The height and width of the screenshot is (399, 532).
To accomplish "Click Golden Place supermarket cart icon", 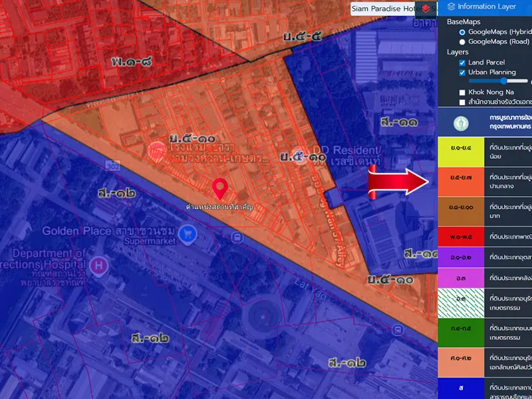I will 190,233.
